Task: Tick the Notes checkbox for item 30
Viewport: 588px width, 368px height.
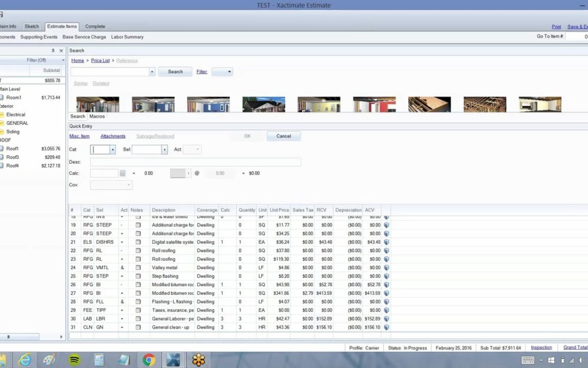Action: (x=138, y=319)
